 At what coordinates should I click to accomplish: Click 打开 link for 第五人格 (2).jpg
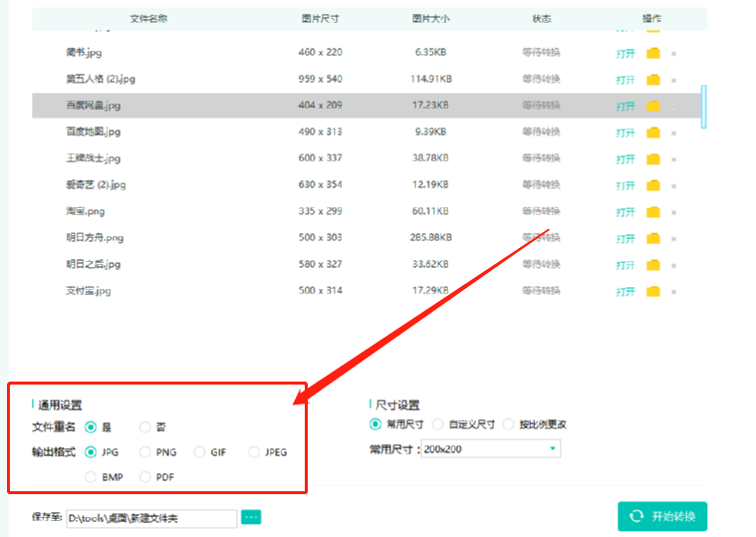pos(626,80)
